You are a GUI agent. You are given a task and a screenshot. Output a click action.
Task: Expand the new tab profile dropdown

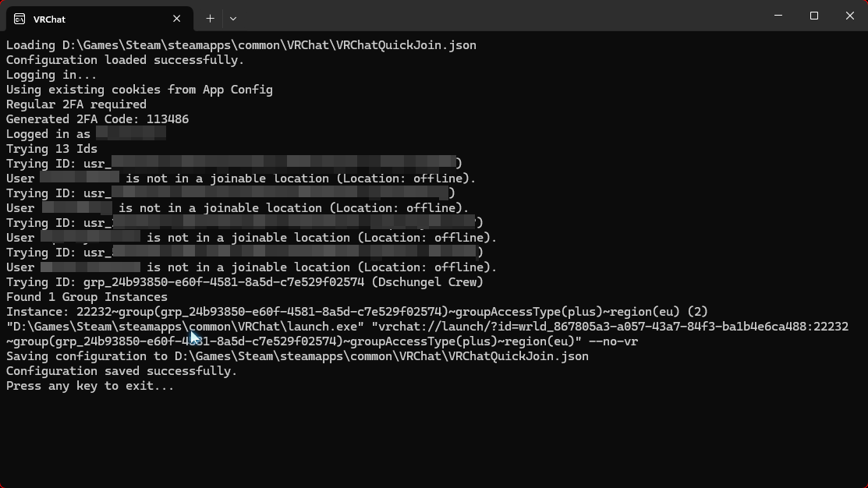(x=233, y=19)
